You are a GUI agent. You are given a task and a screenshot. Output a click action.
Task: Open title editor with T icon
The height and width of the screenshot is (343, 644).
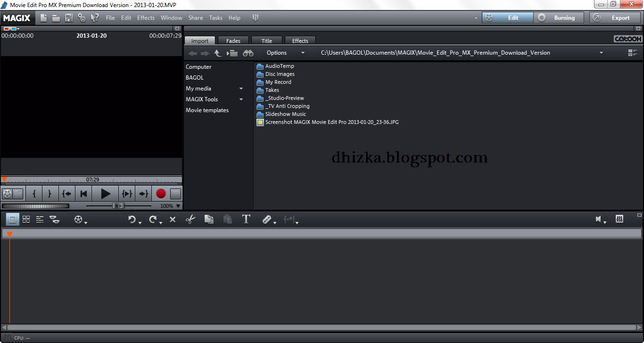246,219
